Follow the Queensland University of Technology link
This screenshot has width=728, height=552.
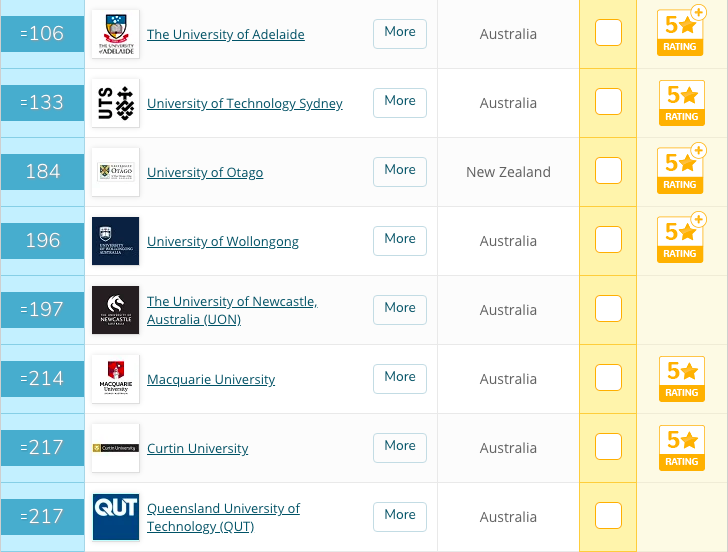(x=223, y=517)
